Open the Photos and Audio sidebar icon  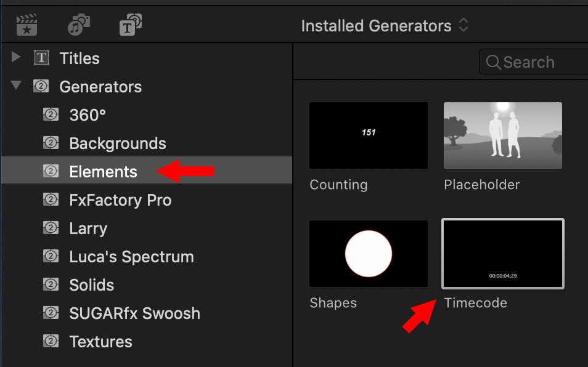click(79, 25)
